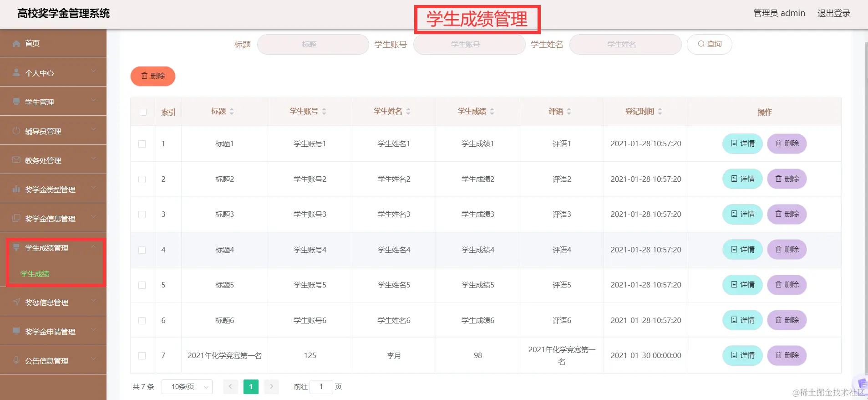
Task: Open the 首页 menu item
Action: (53, 43)
